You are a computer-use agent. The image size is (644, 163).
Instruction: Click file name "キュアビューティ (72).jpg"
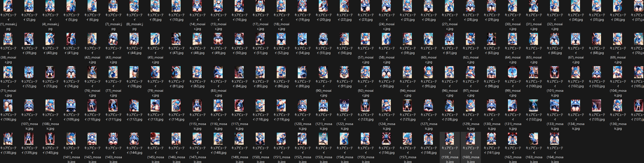pos(29,84)
